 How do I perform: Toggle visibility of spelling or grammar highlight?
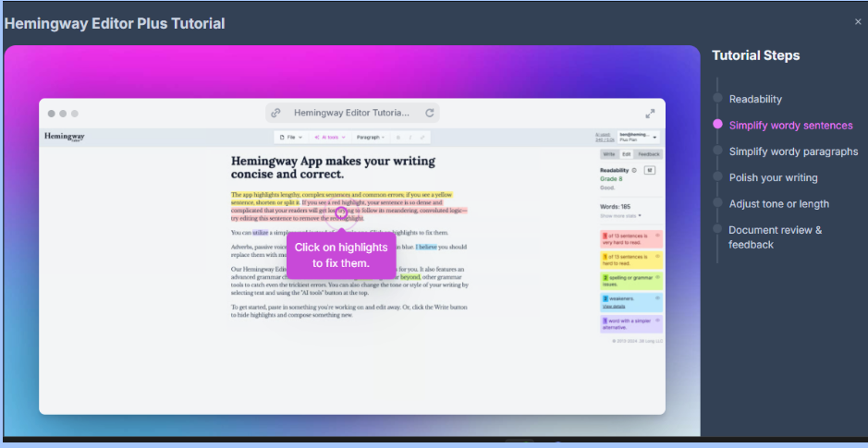point(657,277)
